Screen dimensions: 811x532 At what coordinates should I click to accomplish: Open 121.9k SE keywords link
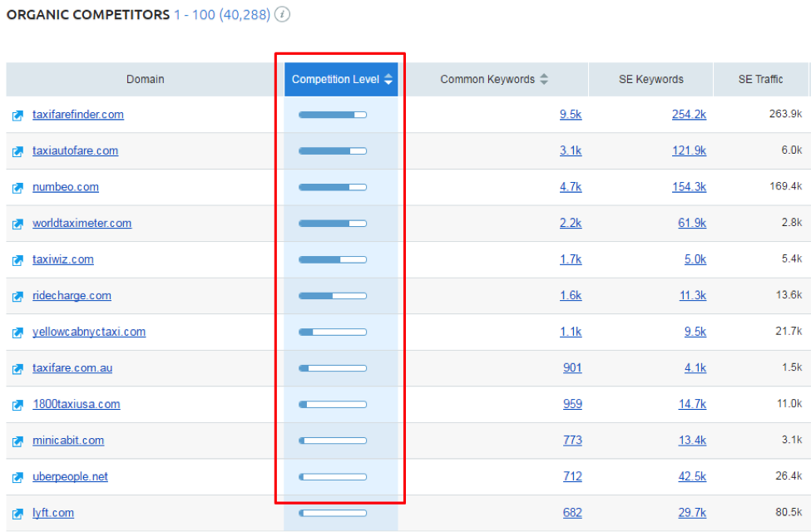[689, 150]
